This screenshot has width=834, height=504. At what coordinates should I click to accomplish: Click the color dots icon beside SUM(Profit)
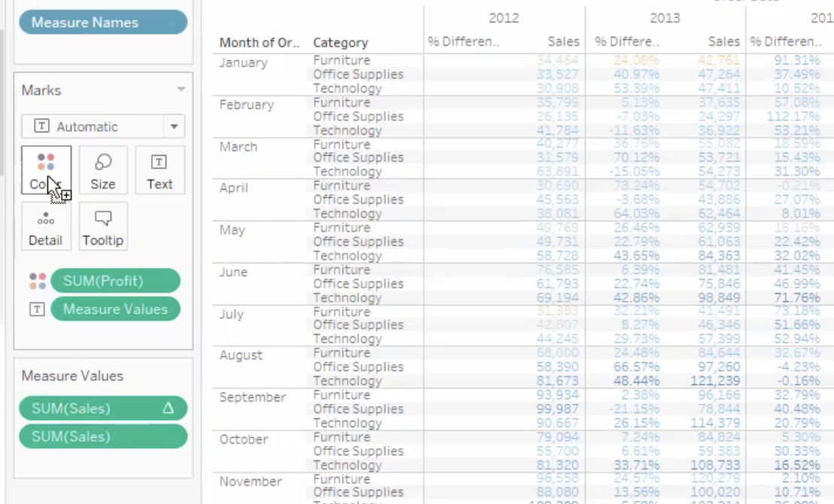[x=38, y=281]
